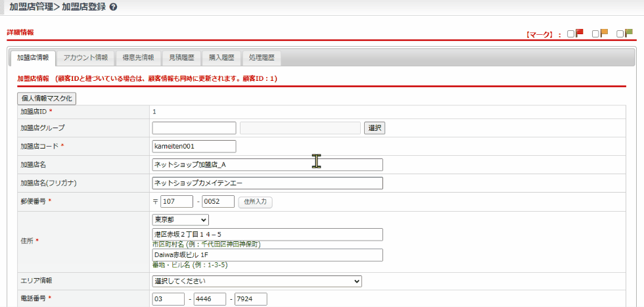Click the postal code field 0052
Image resolution: width=644 pixels, height=307 pixels.
[218, 202]
